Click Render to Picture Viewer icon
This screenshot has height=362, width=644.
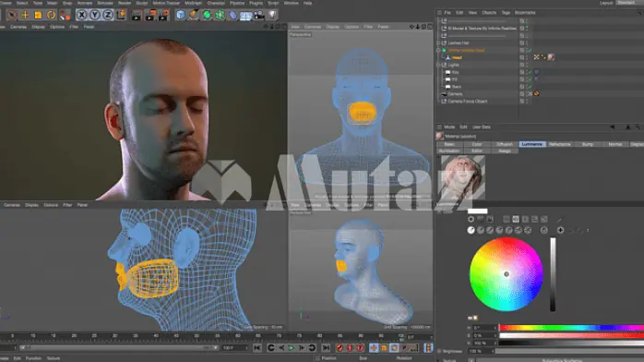pyautogui.click(x=150, y=16)
